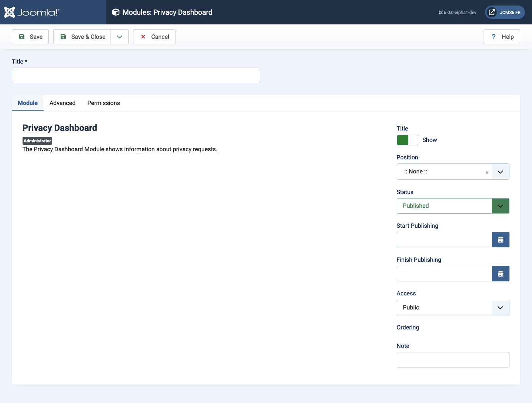This screenshot has width=532, height=403.
Task: Focus the module Title input field
Action: pyautogui.click(x=136, y=75)
